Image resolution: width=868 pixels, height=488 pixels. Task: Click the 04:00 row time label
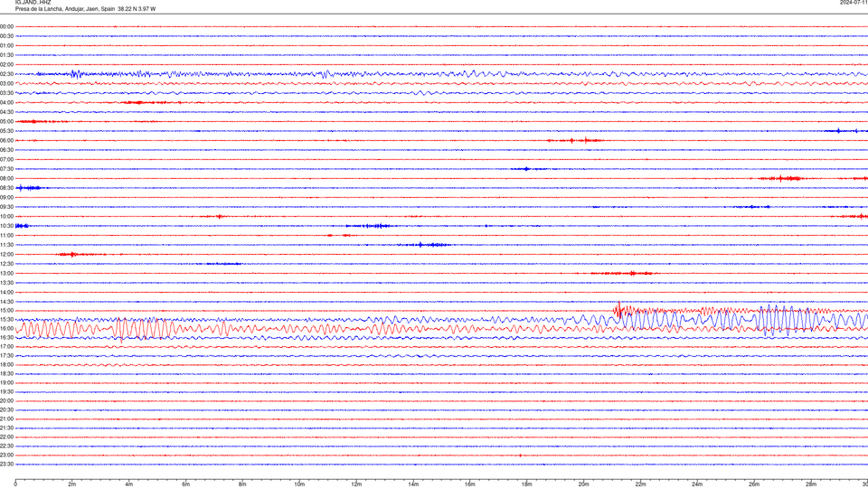pos(6,102)
